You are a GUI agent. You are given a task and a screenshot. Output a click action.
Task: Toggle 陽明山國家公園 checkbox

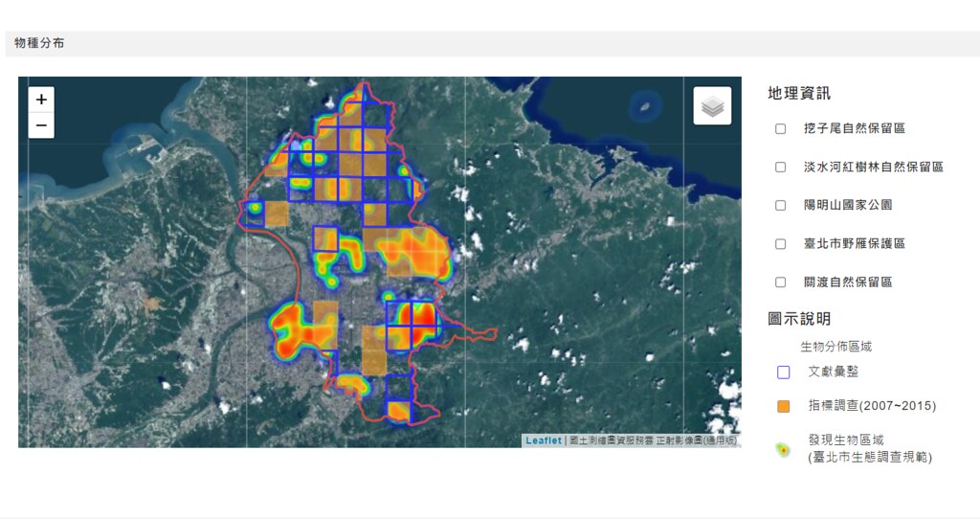[x=781, y=205]
